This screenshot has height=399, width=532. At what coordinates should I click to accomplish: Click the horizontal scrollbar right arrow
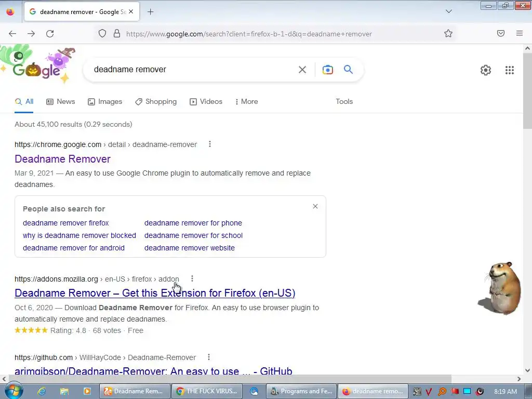point(519,379)
